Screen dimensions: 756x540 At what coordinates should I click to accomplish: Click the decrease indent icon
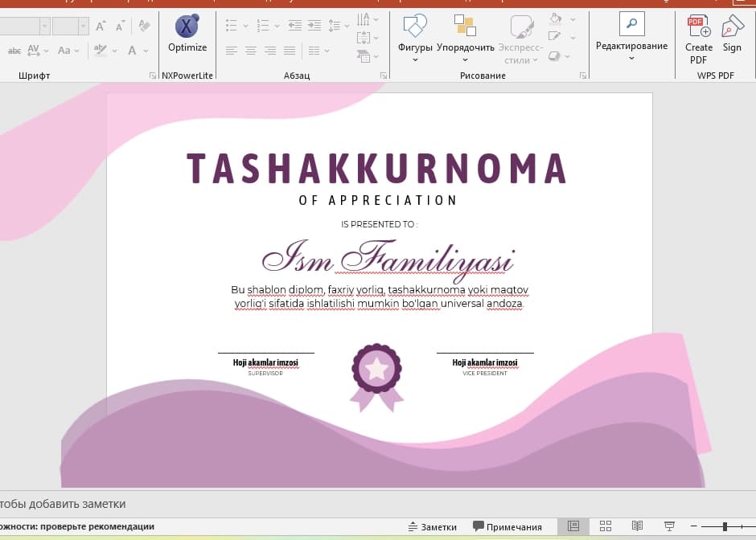pos(294,25)
